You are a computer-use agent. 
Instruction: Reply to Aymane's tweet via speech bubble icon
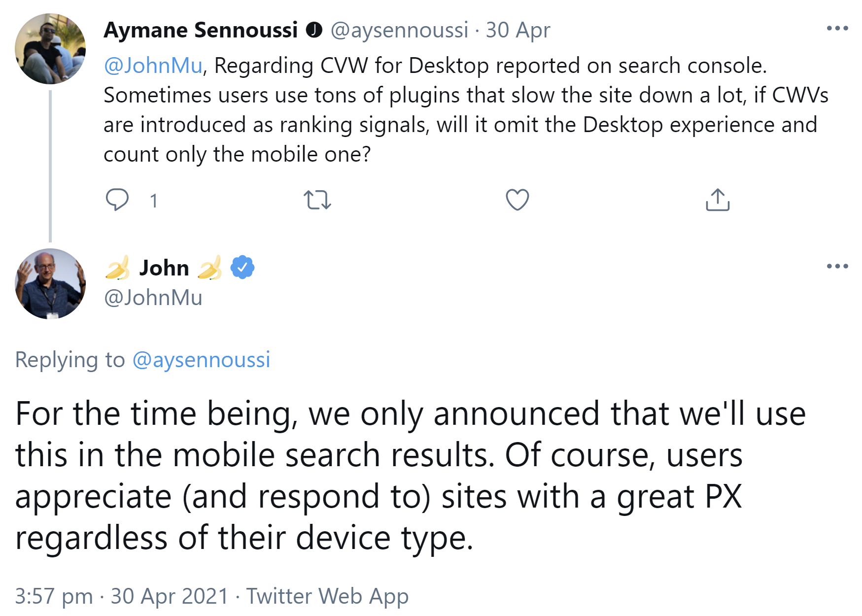(118, 199)
